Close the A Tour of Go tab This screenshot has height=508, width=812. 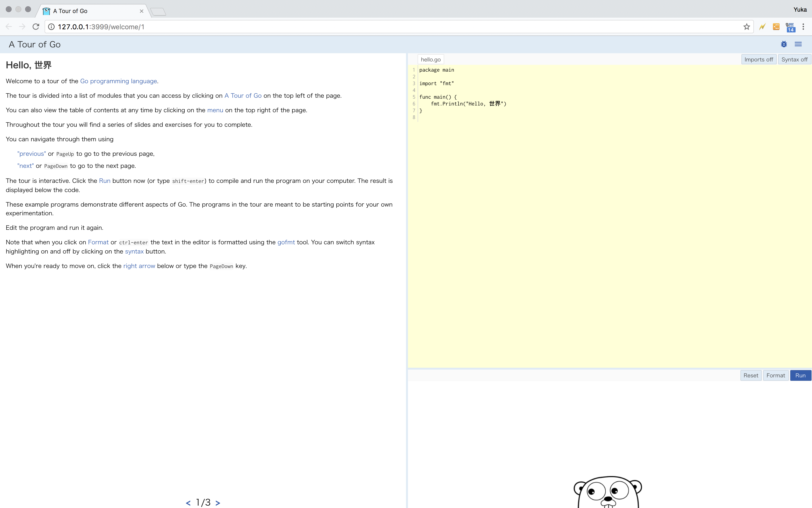point(142,11)
